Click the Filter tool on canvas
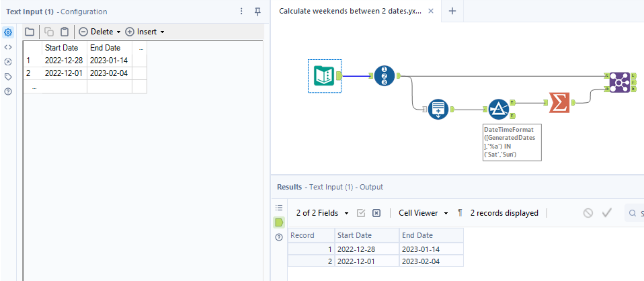This screenshot has width=644, height=281. (x=498, y=109)
